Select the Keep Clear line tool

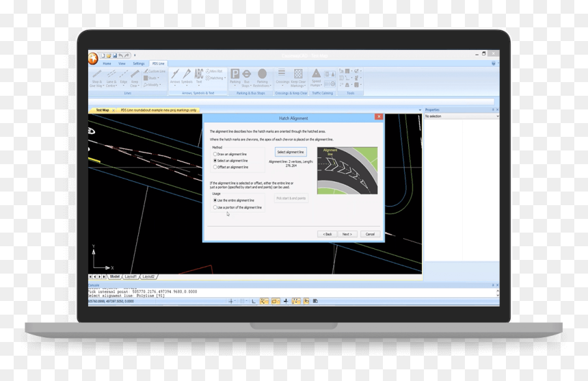135,78
